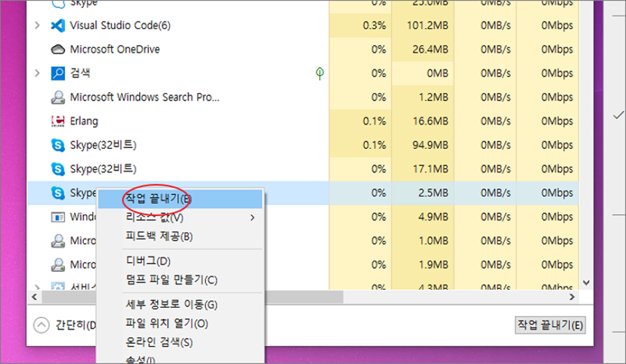Click the 0.3% CPU cell for Visual Studio Code
Viewport: 626px width, 364px height.
tap(360, 25)
